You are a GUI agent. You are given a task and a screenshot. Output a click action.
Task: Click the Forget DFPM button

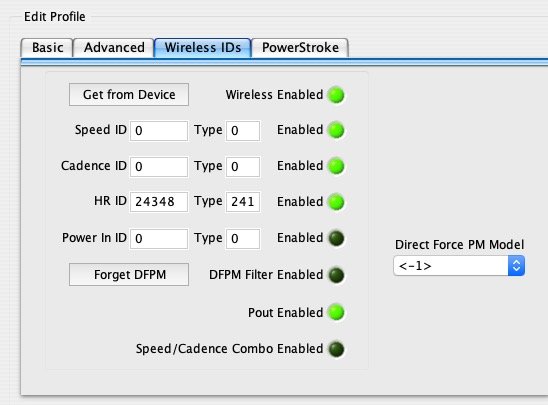[x=129, y=275]
